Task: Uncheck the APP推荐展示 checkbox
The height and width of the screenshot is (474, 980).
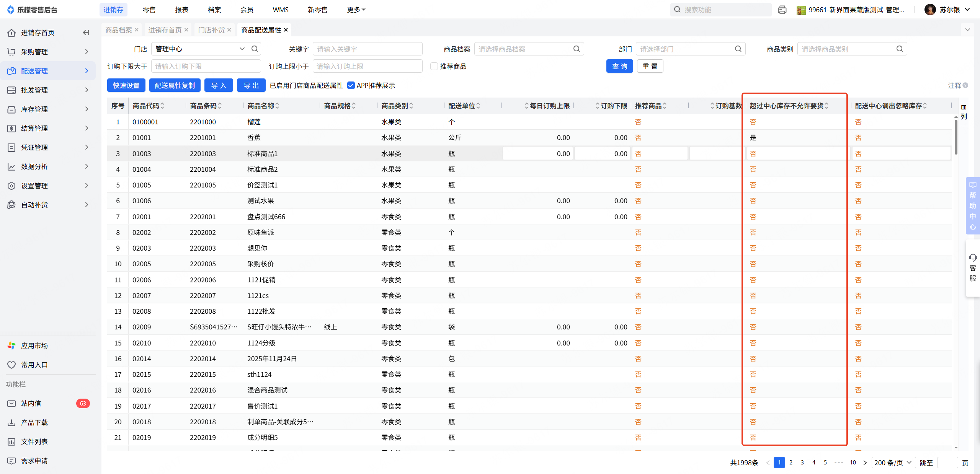Action: [351, 85]
